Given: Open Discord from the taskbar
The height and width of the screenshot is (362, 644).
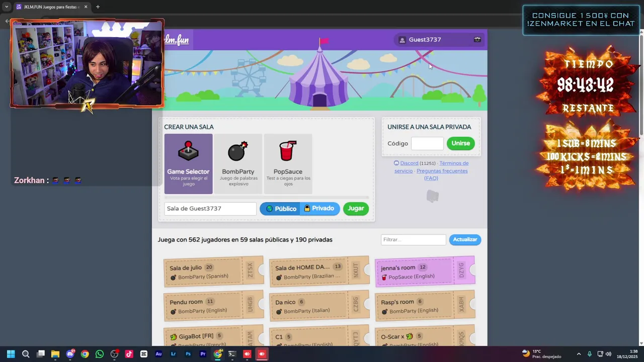Looking at the screenshot, I should pyautogui.click(x=70, y=354).
